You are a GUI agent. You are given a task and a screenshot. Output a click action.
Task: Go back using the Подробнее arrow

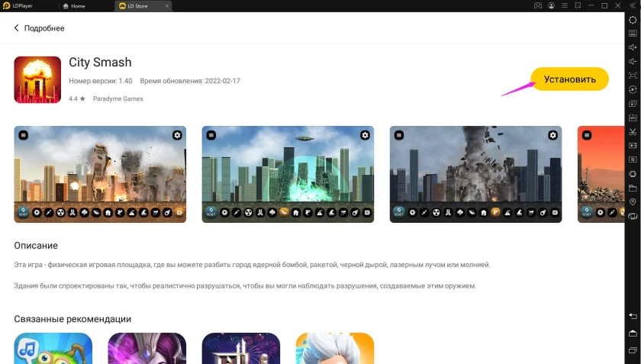tap(16, 27)
